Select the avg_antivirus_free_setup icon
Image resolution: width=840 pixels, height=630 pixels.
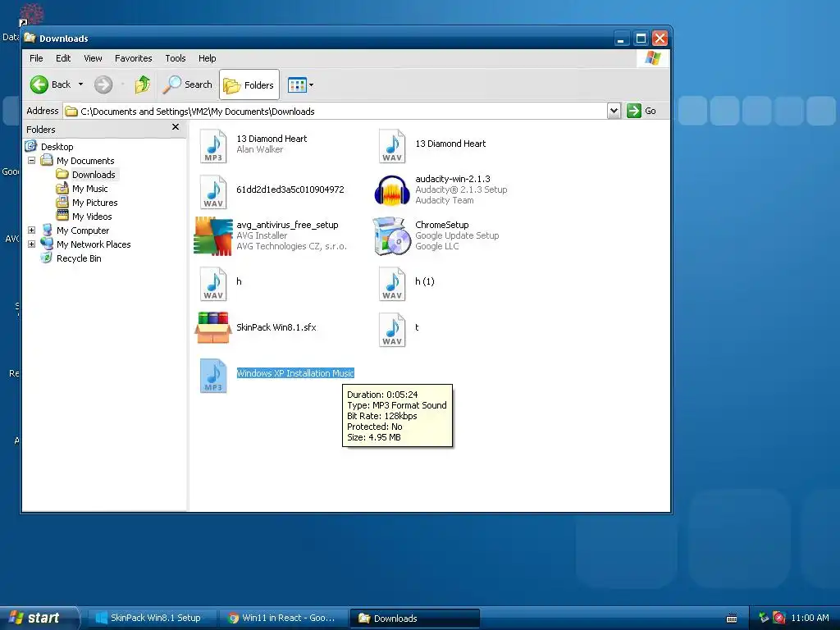pyautogui.click(x=213, y=235)
